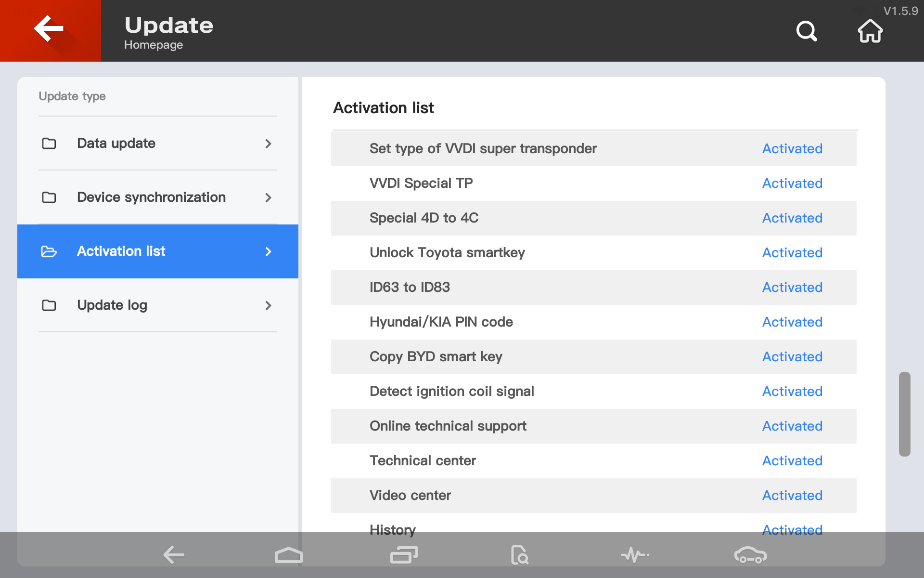Go to home via house icon
Image resolution: width=924 pixels, height=578 pixels.
[x=870, y=31]
